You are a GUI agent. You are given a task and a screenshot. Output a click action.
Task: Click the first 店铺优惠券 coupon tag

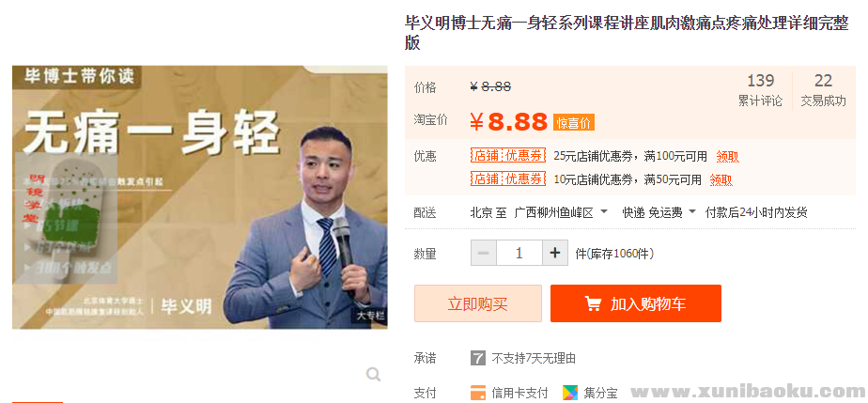pos(507,156)
